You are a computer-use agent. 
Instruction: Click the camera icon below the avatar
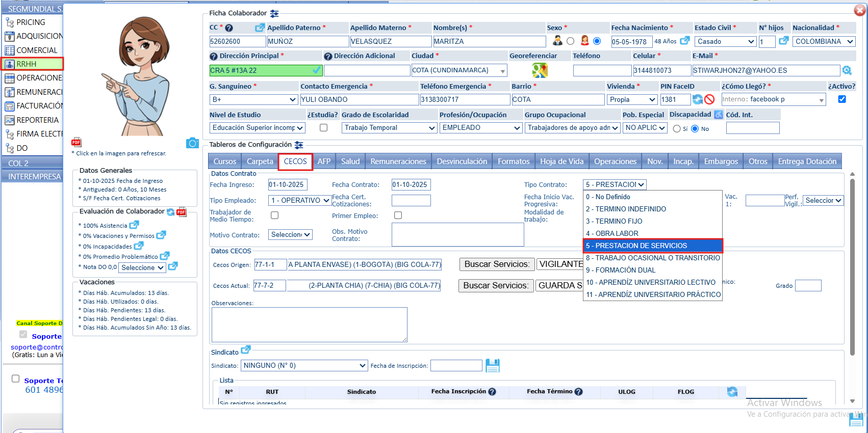pos(192,143)
